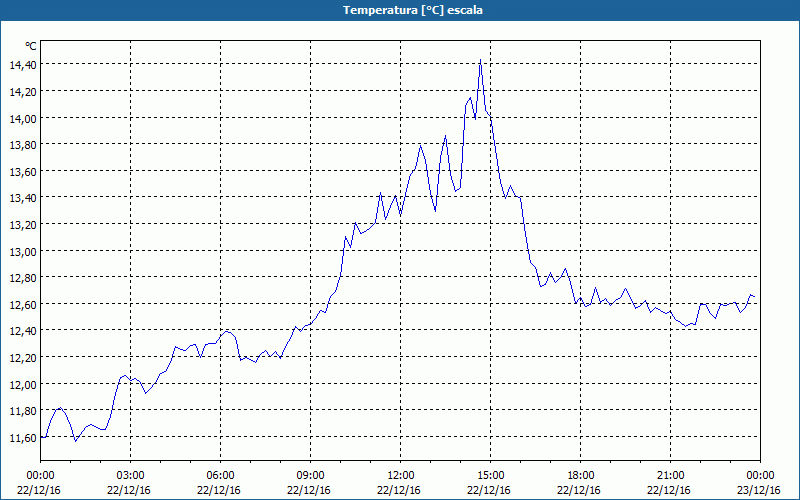Click the 14,00 y-axis label
The image size is (800, 500).
click(x=22, y=118)
